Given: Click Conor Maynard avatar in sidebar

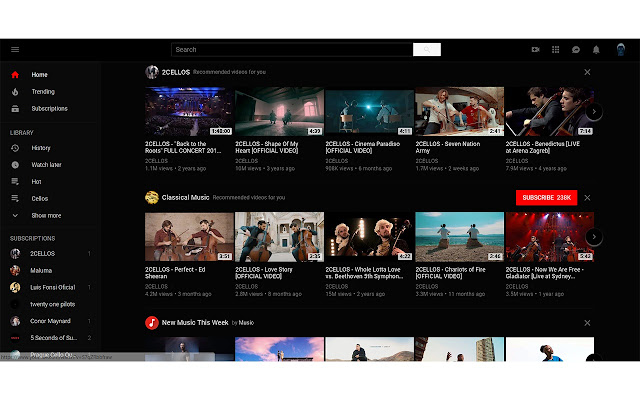Looking at the screenshot, I should coord(15,321).
